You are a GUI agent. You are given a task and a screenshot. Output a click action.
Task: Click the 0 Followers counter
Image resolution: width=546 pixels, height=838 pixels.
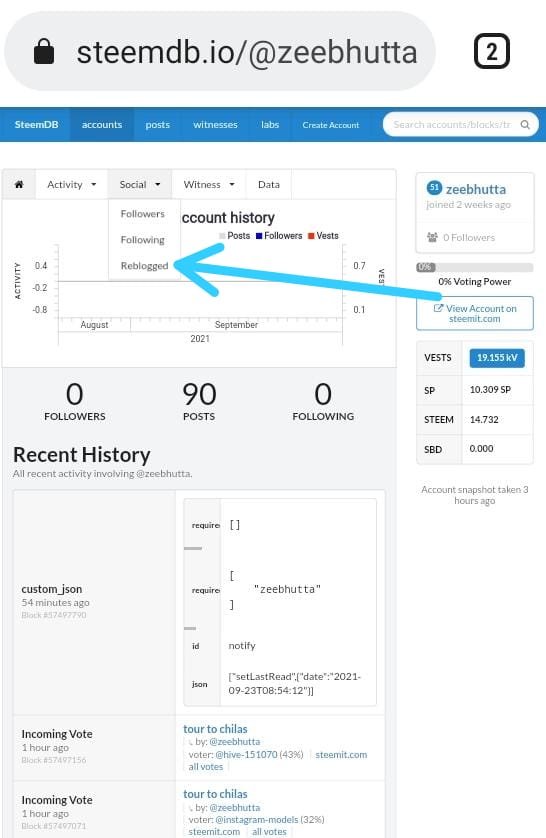click(75, 401)
